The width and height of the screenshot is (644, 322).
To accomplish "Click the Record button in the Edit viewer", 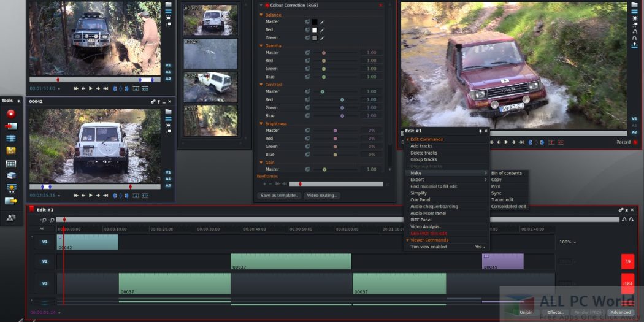I will [x=627, y=142].
